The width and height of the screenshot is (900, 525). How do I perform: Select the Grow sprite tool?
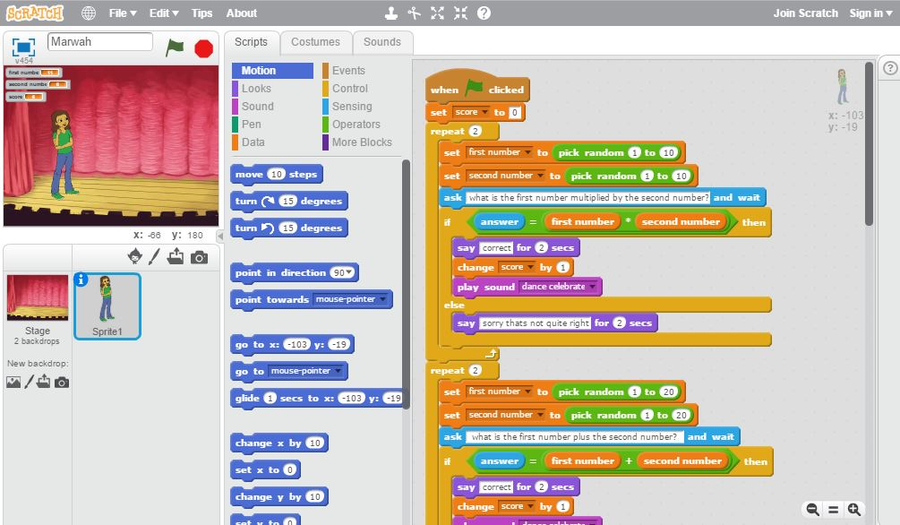click(x=437, y=13)
